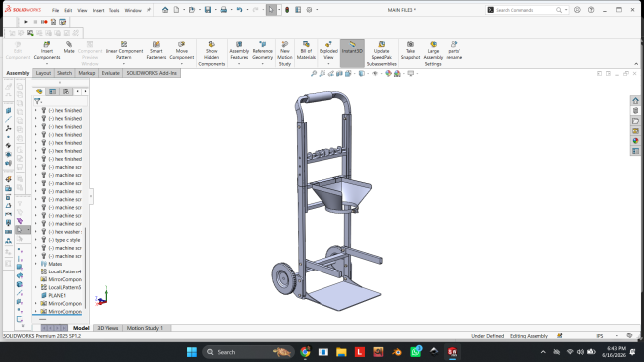This screenshot has width=644, height=362.
Task: Click the Zoom to Fit magnifier in heads-up toolbar
Action: (x=314, y=73)
